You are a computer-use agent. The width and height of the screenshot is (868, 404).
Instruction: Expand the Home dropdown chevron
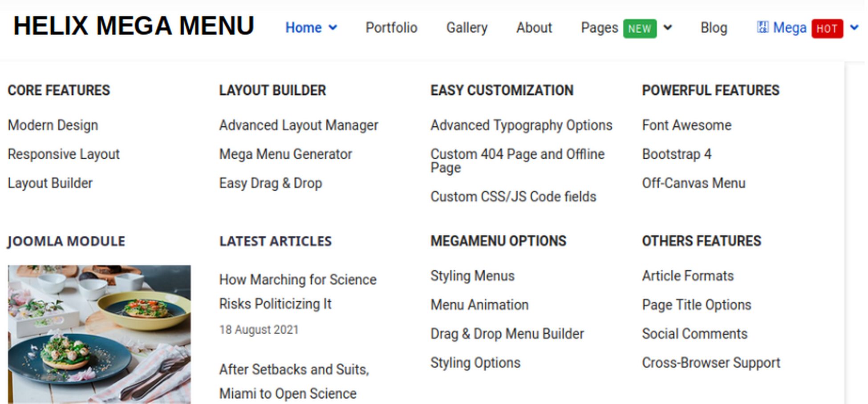(333, 28)
